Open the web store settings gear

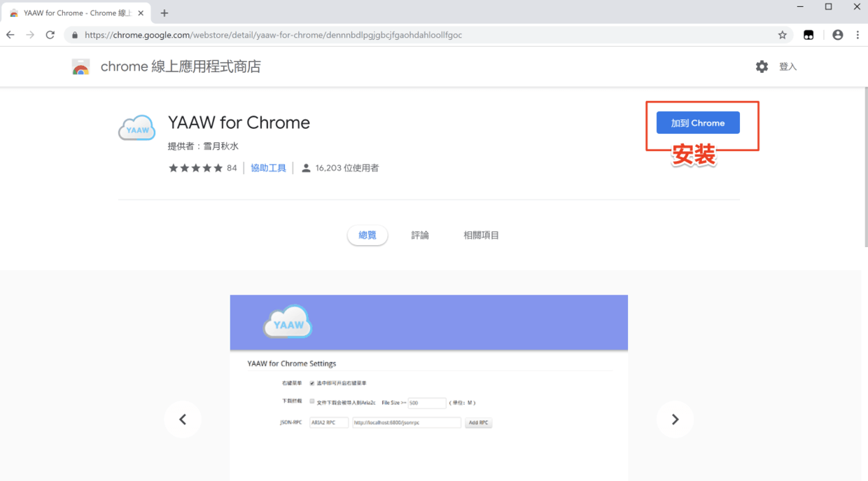[762, 67]
